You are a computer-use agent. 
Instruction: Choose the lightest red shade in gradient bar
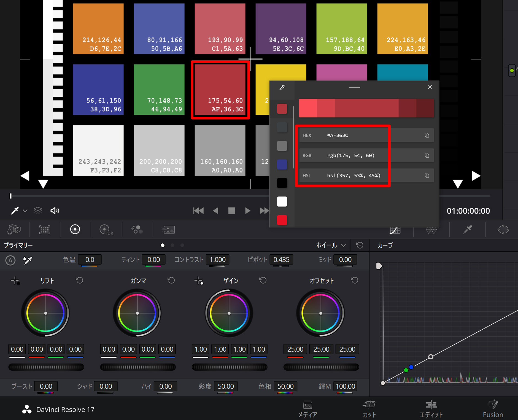point(308,108)
